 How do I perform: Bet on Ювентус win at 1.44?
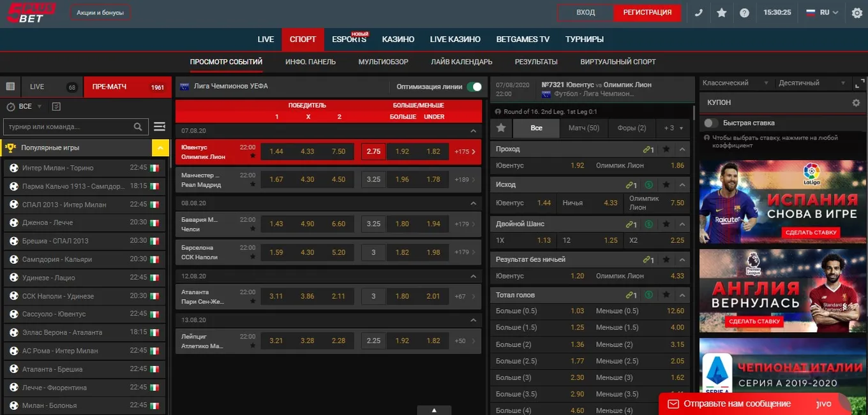coord(276,152)
